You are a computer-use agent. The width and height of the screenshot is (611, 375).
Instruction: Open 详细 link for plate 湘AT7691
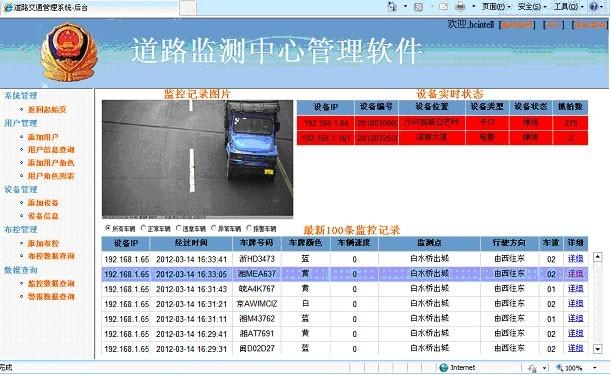point(575,333)
